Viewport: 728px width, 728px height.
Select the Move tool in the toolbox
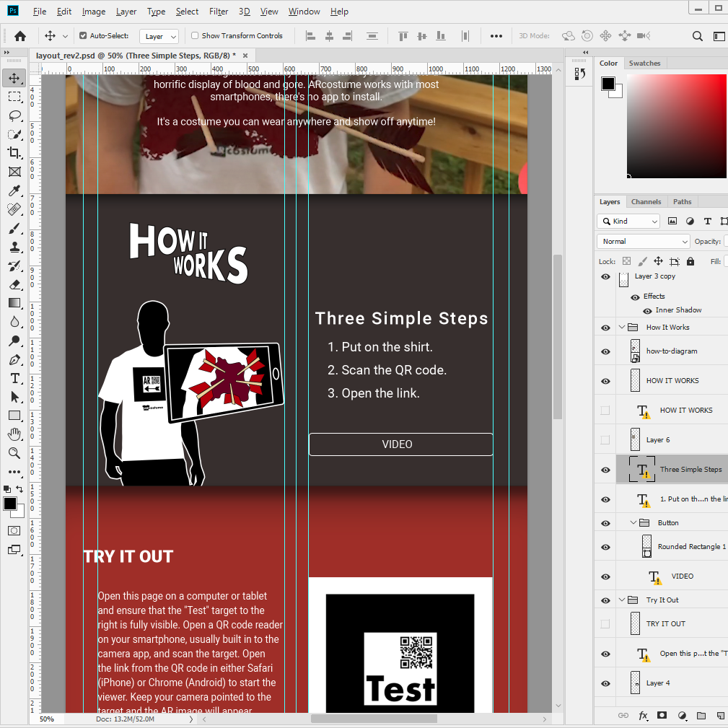click(14, 78)
